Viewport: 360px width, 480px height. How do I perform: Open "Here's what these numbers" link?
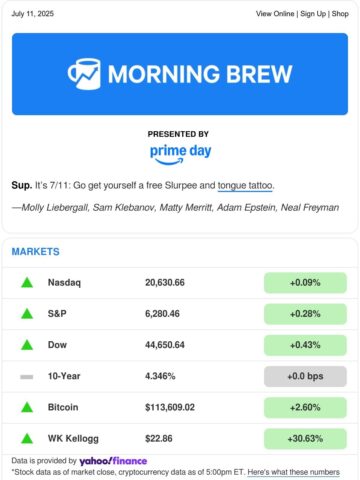[x=294, y=472]
